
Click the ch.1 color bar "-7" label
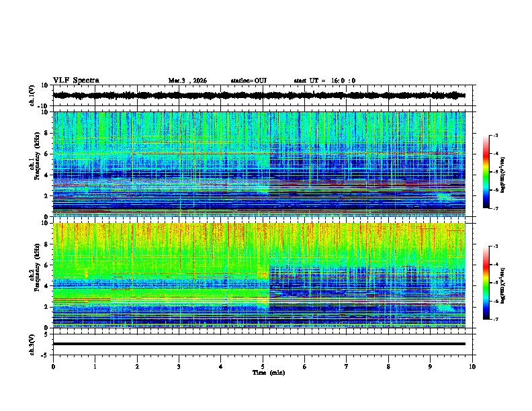click(495, 208)
